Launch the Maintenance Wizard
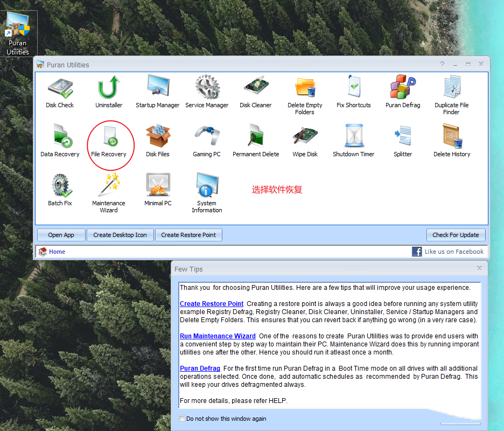This screenshot has width=504, height=431. (x=109, y=193)
